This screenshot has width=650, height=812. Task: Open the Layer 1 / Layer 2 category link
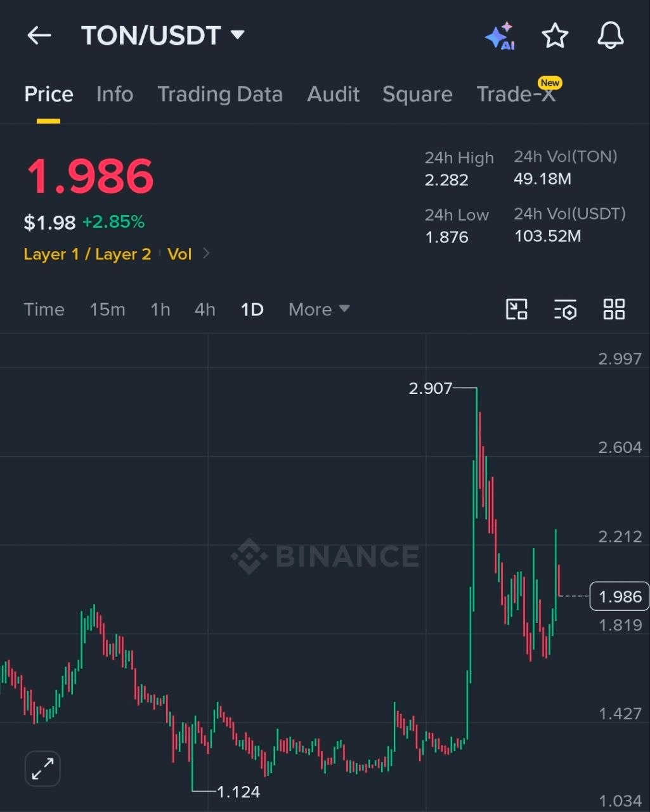point(88,254)
